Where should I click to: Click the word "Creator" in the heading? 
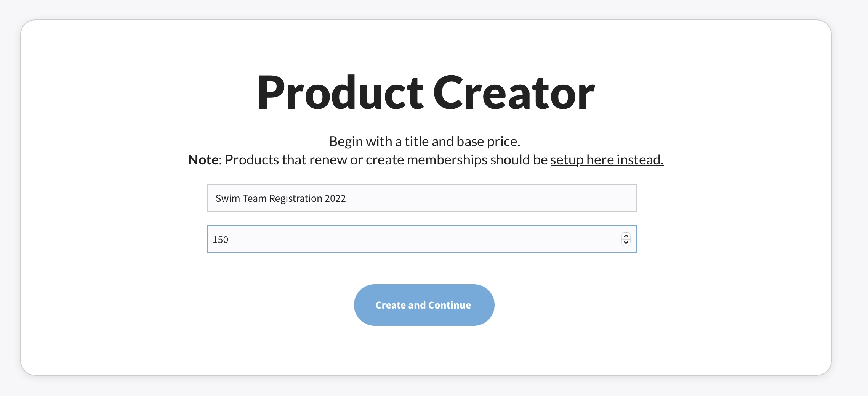514,93
